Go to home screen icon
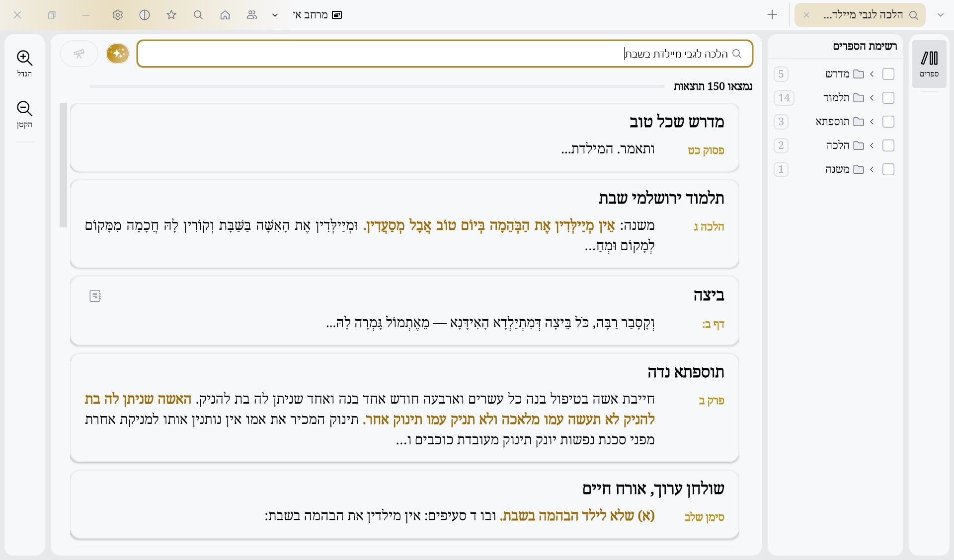This screenshot has width=954, height=560. click(225, 15)
